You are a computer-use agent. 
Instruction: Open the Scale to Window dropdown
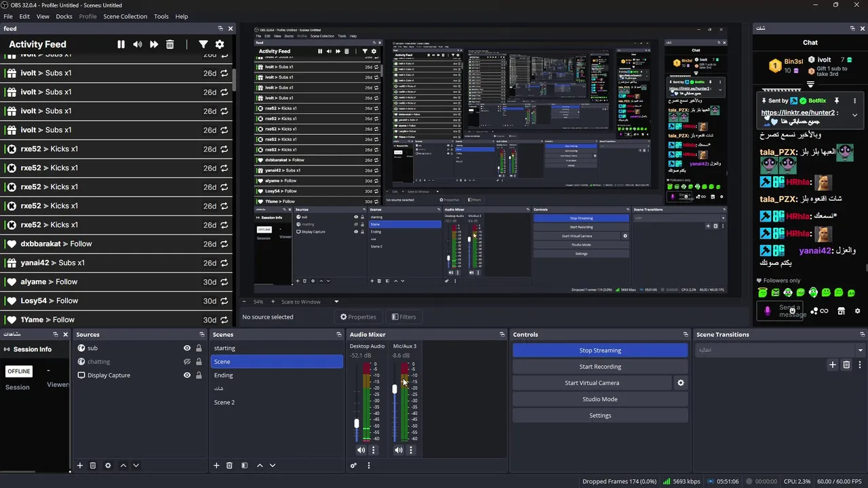[x=336, y=302]
